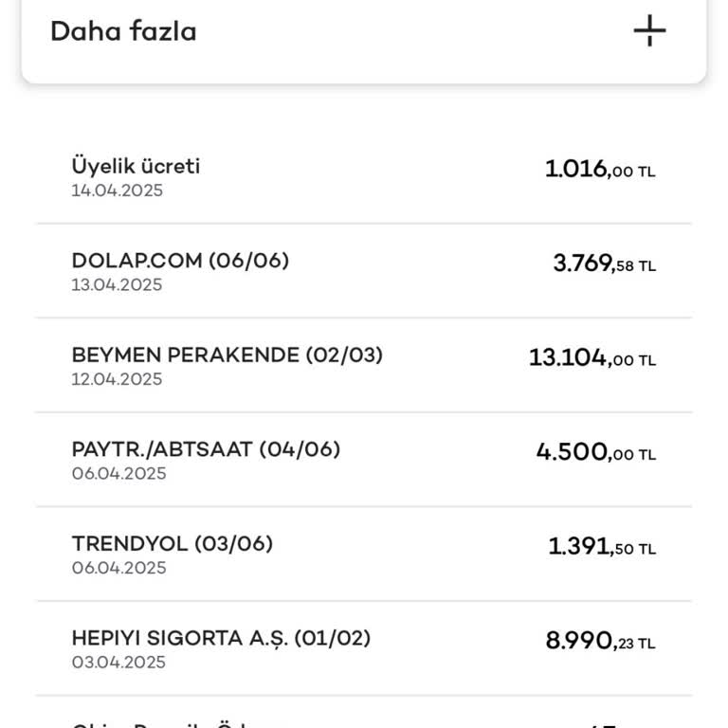Expand Daha fazla with plus icon
The width and height of the screenshot is (728, 728).
(649, 31)
